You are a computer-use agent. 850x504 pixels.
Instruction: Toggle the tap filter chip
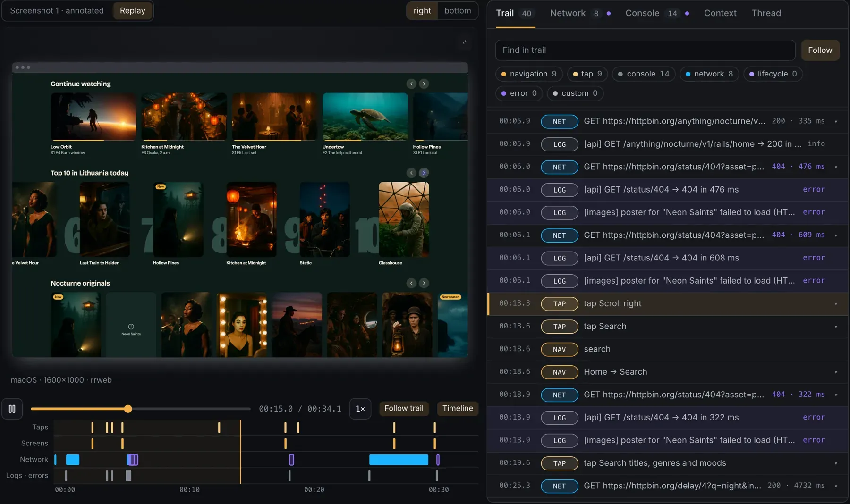(587, 74)
